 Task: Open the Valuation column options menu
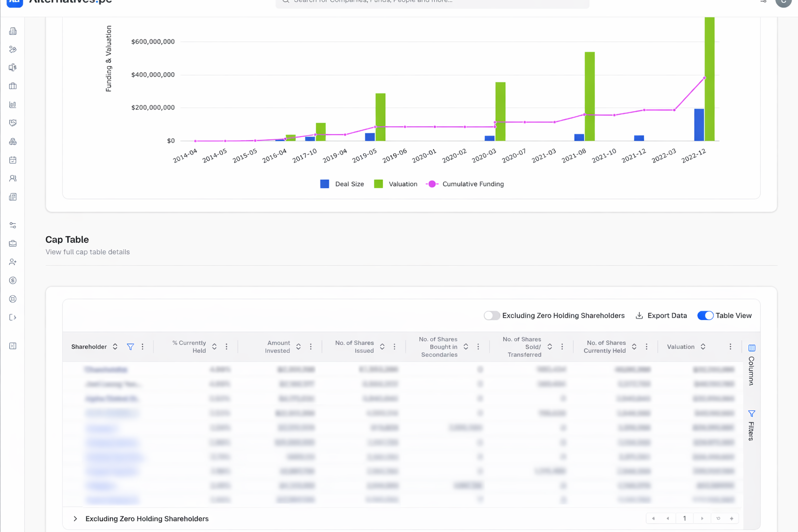[x=730, y=347]
